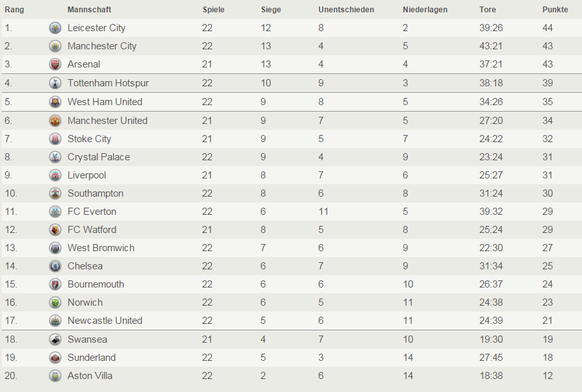Sort table by Siege column header
This screenshot has width=582, height=392.
[271, 10]
